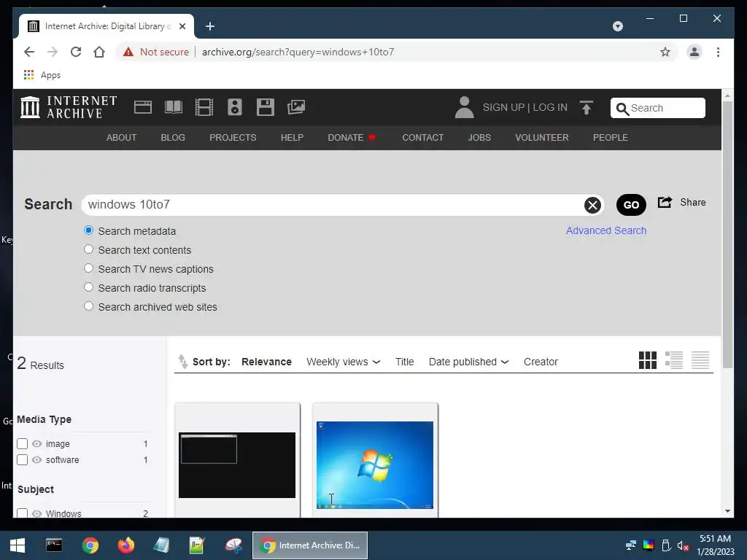
Task: Open the PROJECTS menu item
Action: coord(233,138)
